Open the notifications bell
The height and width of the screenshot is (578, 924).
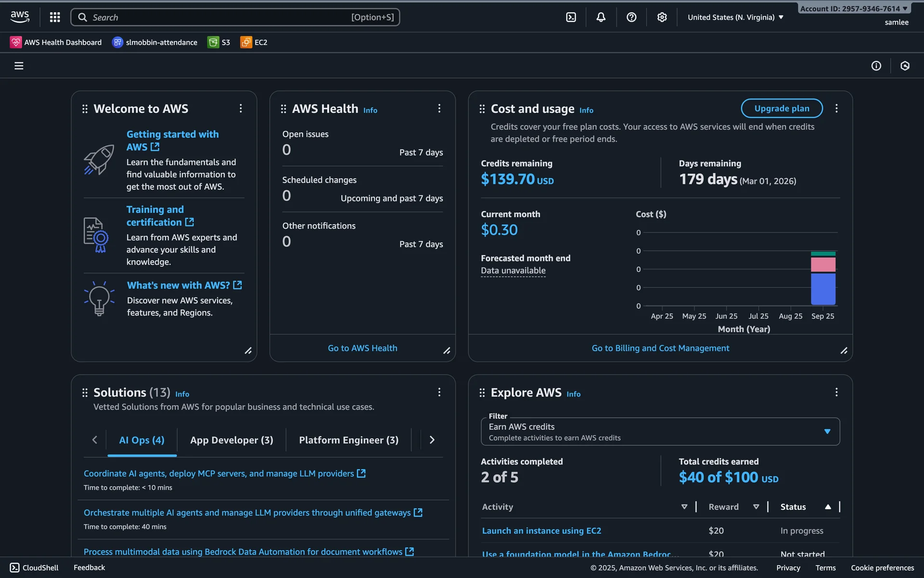(x=601, y=17)
